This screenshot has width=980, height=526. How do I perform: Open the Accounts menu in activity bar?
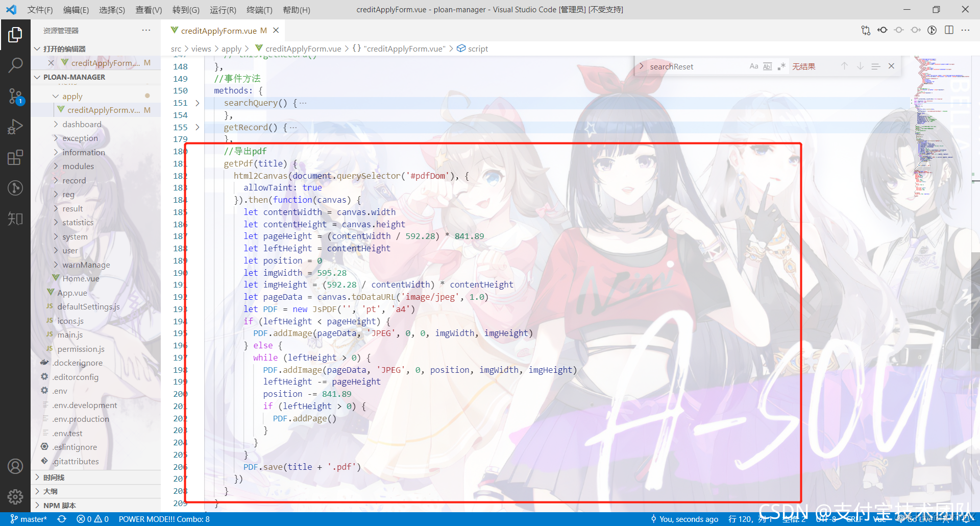pyautogui.click(x=15, y=466)
